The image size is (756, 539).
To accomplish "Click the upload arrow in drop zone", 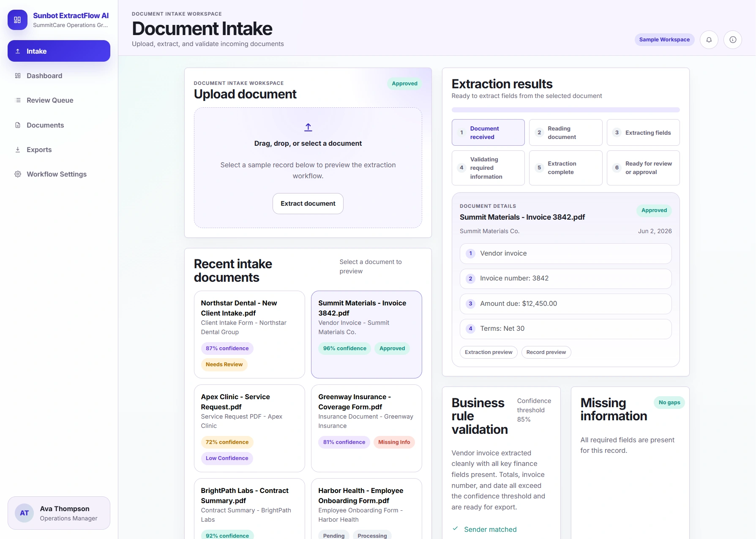I will [308, 127].
